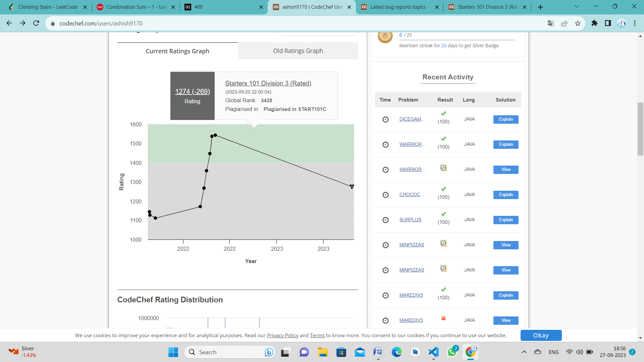Click Explain button for SURPLUS problem

pyautogui.click(x=505, y=220)
